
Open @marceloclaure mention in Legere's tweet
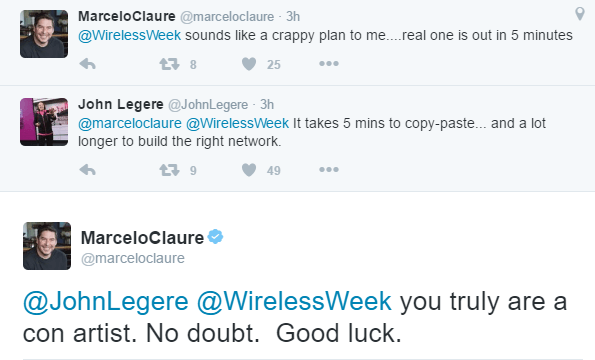(x=130, y=123)
